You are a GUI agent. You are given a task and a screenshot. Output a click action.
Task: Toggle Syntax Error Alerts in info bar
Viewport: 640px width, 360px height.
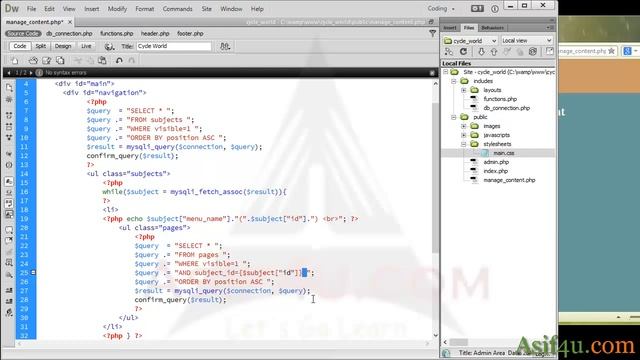pos(9,214)
